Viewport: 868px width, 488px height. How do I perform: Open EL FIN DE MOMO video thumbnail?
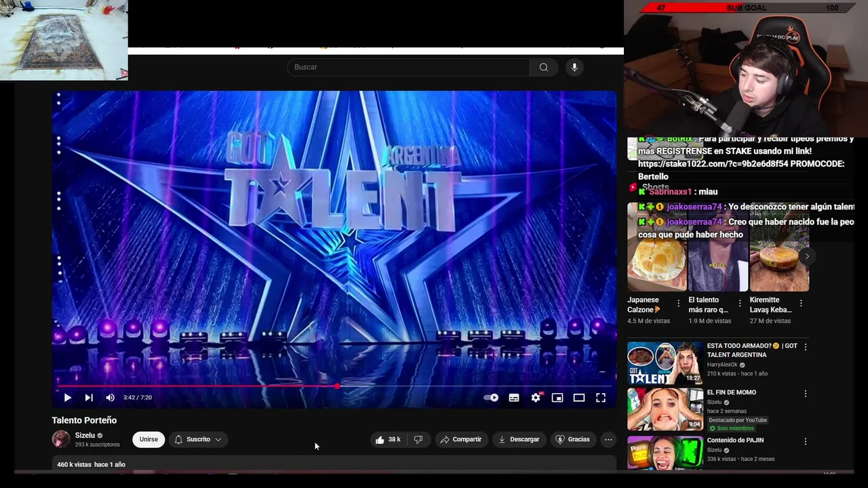pyautogui.click(x=665, y=409)
